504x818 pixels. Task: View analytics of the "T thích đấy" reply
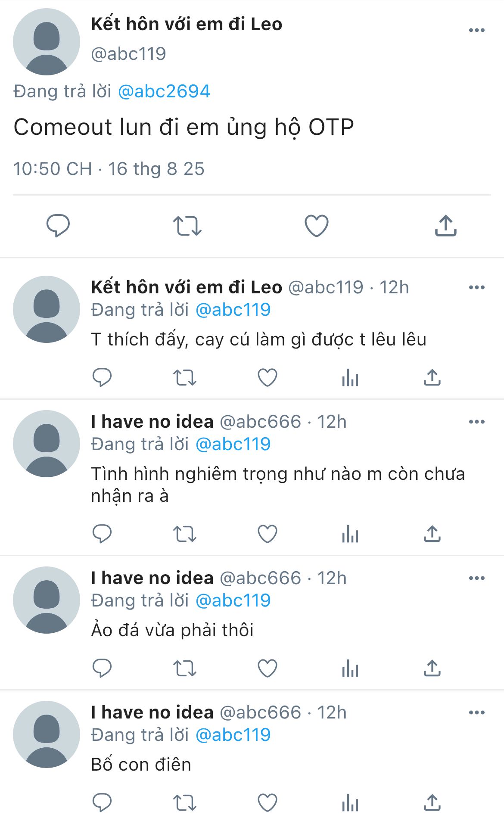(350, 378)
